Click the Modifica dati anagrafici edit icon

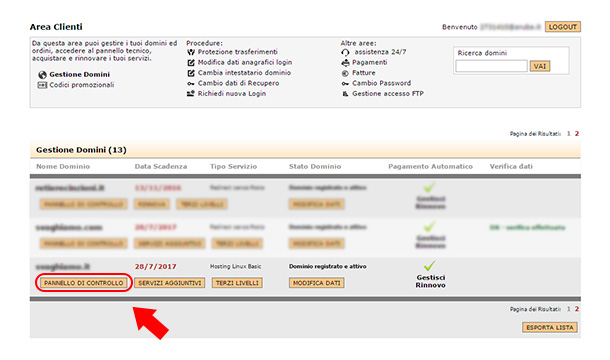(191, 63)
